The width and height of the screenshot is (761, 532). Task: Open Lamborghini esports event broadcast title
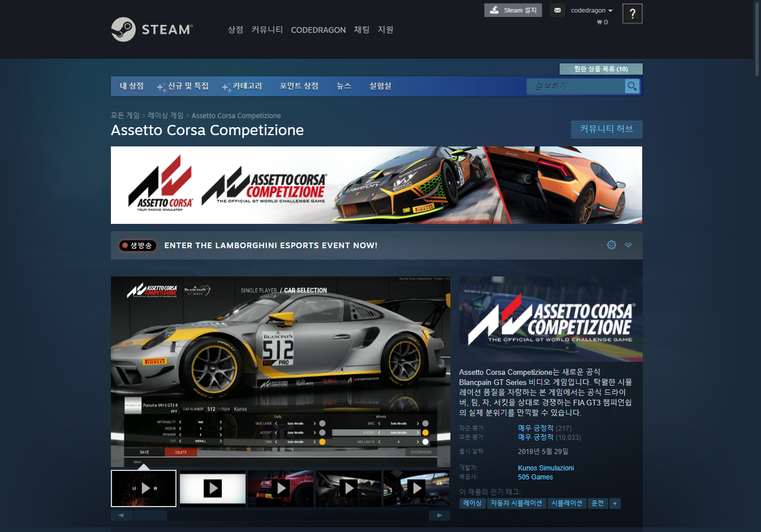pos(271,245)
